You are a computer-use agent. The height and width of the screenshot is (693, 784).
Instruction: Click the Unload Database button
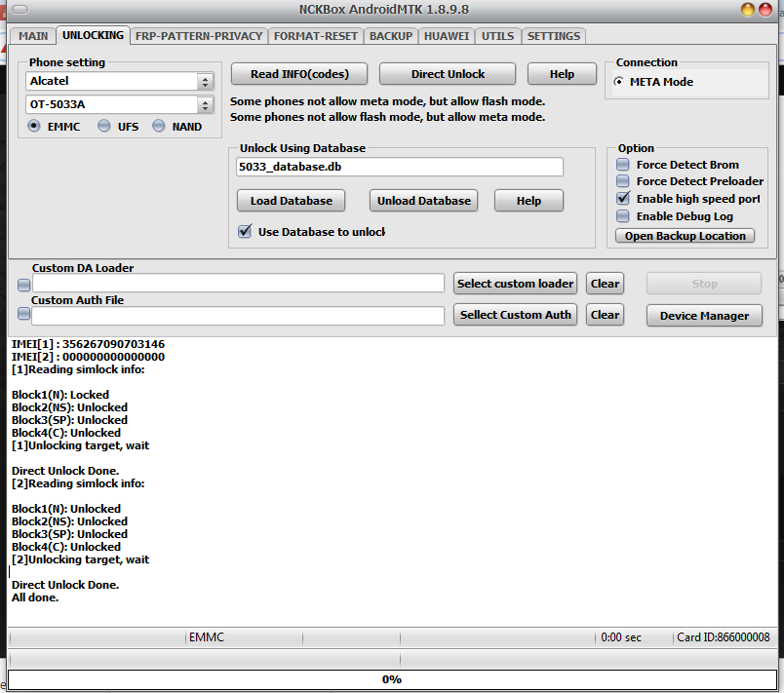pos(424,201)
